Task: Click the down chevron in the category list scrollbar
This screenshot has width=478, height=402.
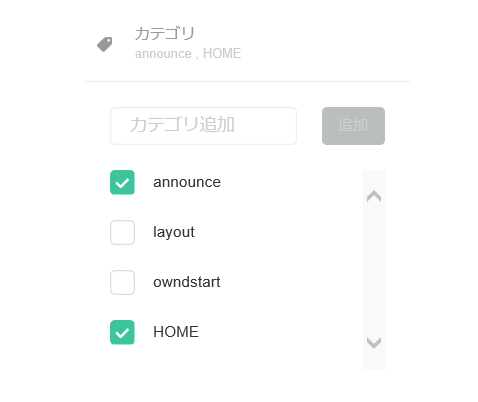Action: 374,343
